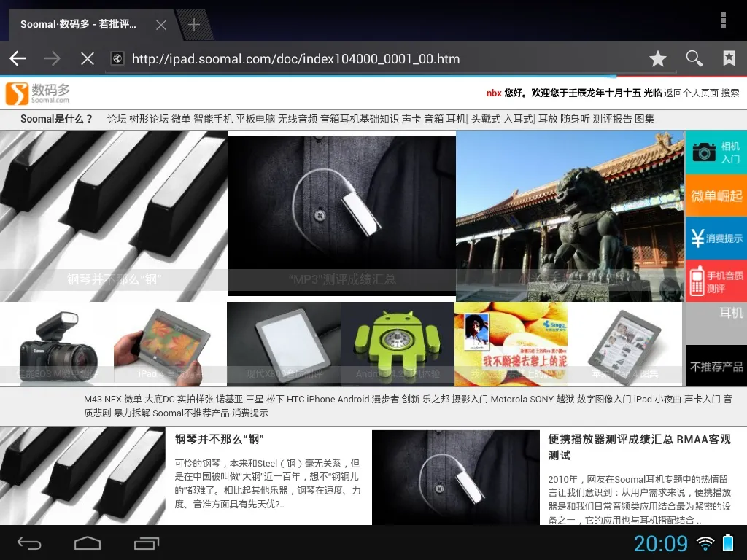Image resolution: width=747 pixels, height=560 pixels.
Task: Click the M43 tag link
Action: pyautogui.click(x=93, y=399)
